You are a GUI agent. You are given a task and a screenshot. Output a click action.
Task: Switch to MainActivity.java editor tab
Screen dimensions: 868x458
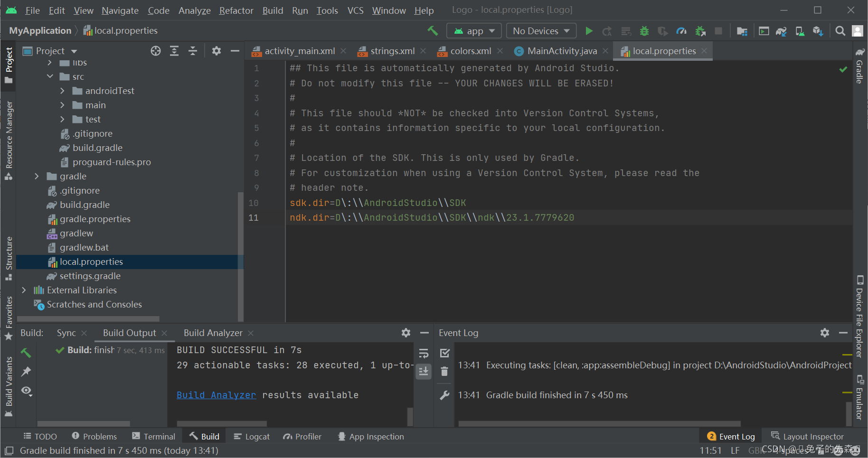tap(562, 51)
